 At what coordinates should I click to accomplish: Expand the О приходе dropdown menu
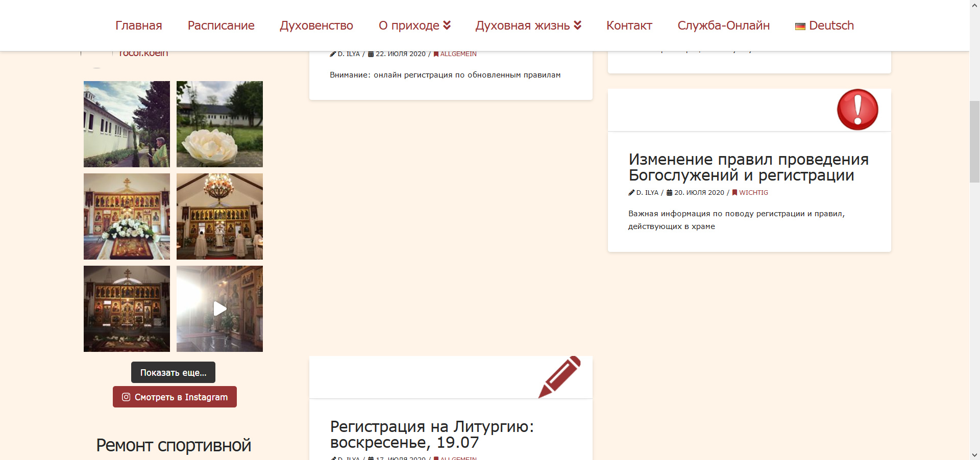point(414,25)
